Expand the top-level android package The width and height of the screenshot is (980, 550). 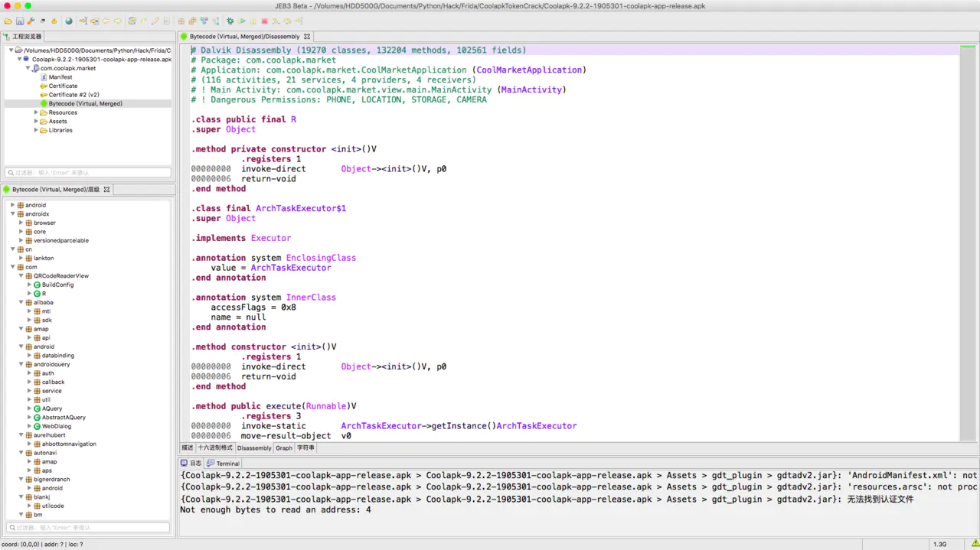(x=12, y=205)
